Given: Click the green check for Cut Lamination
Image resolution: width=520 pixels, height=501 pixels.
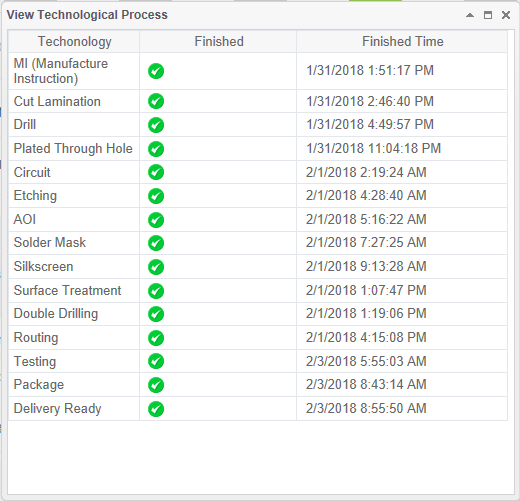Looking at the screenshot, I should pyautogui.click(x=156, y=101).
